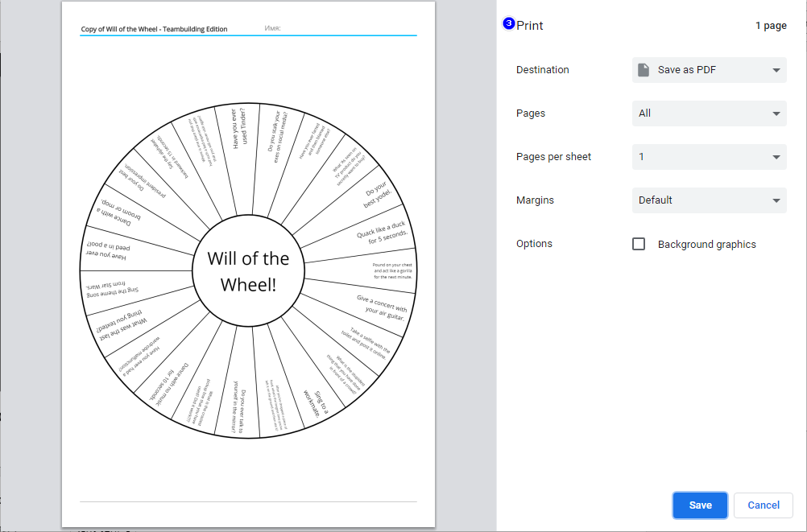Open the Pages dropdown showing All

pyautogui.click(x=709, y=113)
